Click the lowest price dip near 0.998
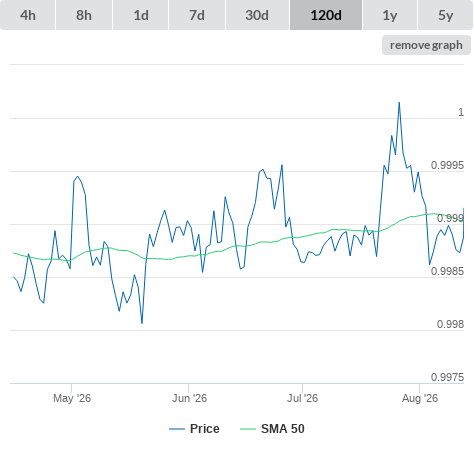This screenshot has width=474, height=455. pyautogui.click(x=142, y=323)
